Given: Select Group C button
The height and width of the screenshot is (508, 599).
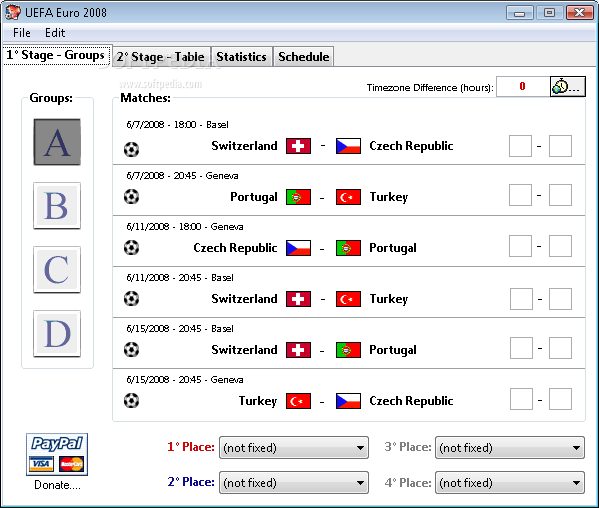Looking at the screenshot, I should click(57, 270).
